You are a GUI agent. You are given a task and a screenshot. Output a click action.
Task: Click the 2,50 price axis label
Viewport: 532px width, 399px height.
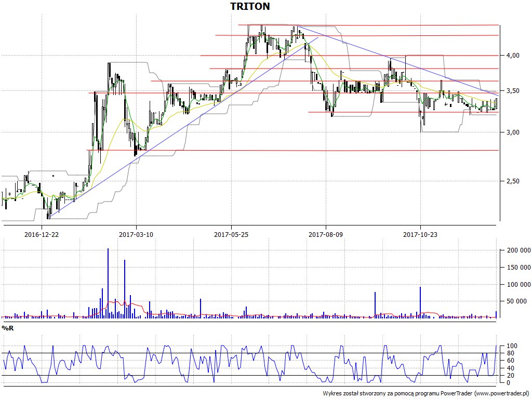tap(512, 181)
